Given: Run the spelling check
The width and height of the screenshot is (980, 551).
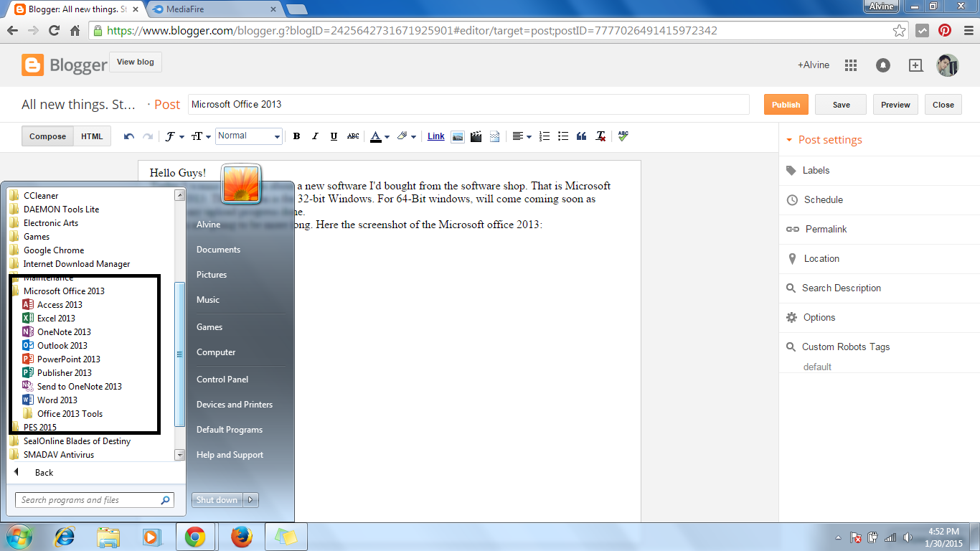Looking at the screenshot, I should pyautogui.click(x=623, y=136).
